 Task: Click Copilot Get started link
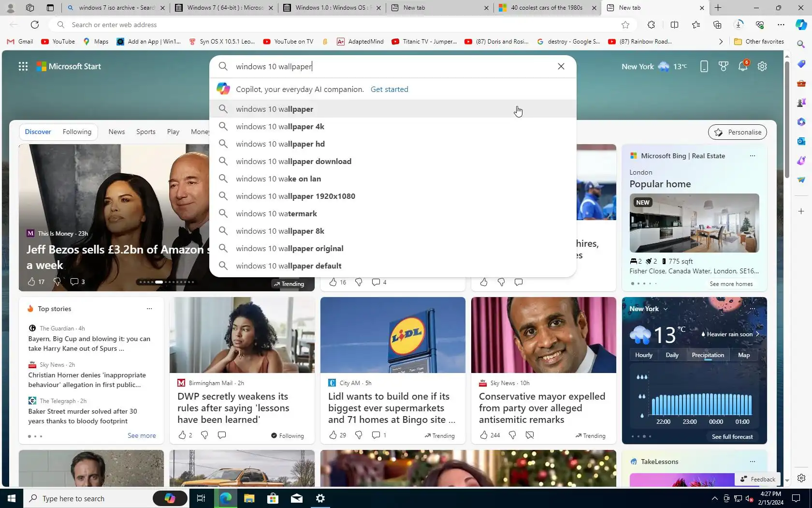point(389,89)
